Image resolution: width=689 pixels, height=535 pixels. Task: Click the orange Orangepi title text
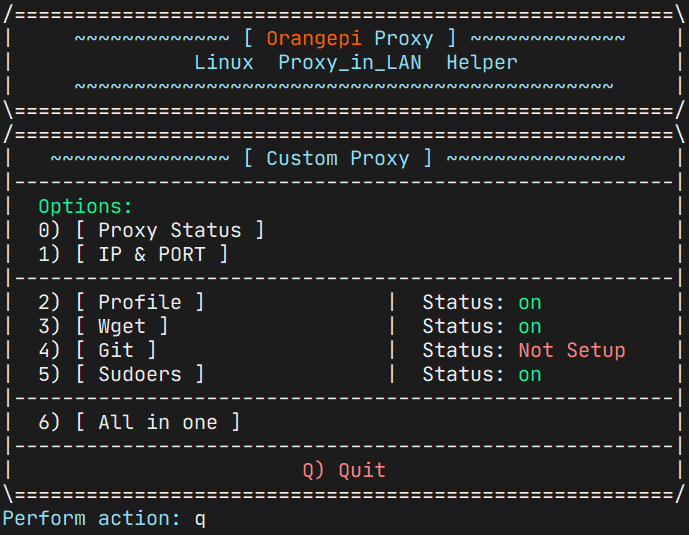tap(314, 39)
